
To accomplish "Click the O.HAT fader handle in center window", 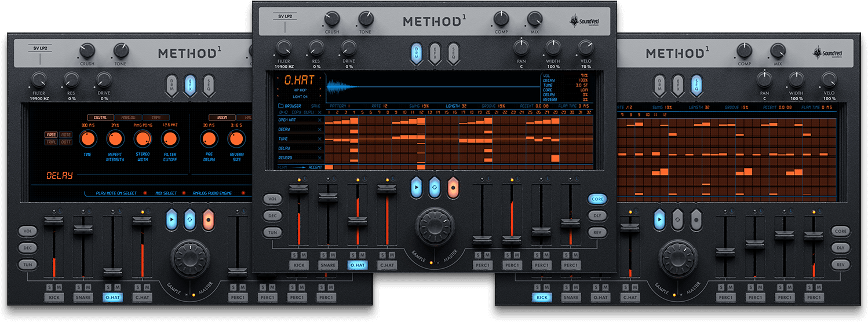I will pos(357,221).
